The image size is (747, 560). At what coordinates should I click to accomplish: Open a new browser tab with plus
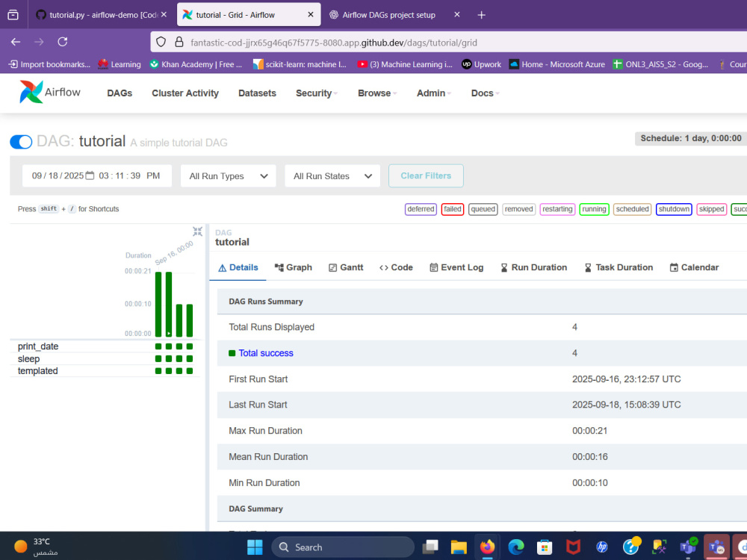(482, 15)
